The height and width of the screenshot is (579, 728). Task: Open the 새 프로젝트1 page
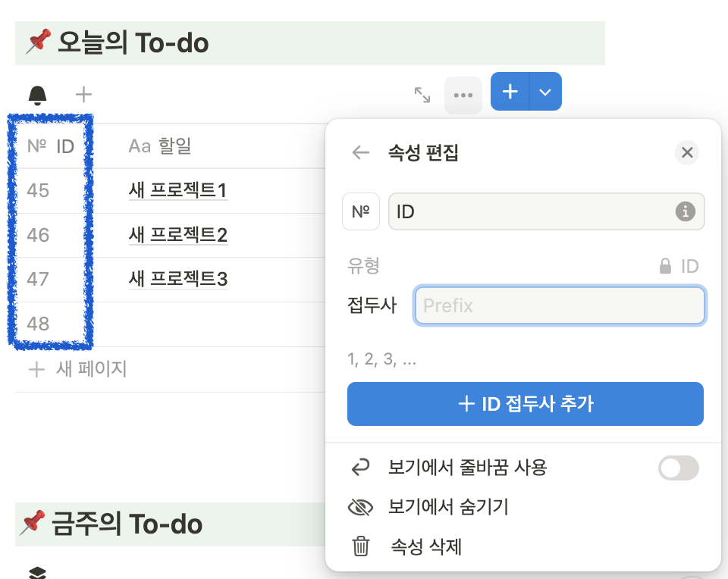point(178,191)
